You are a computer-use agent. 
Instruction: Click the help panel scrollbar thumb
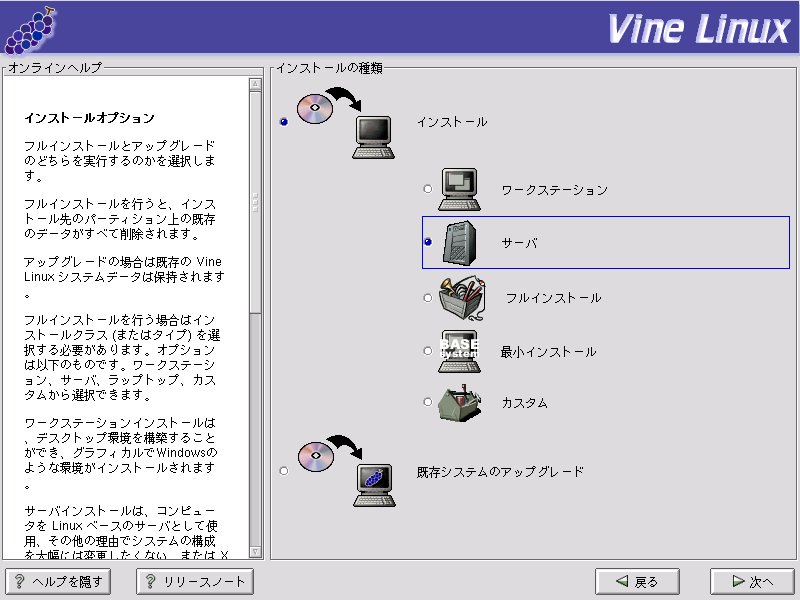coord(255,202)
